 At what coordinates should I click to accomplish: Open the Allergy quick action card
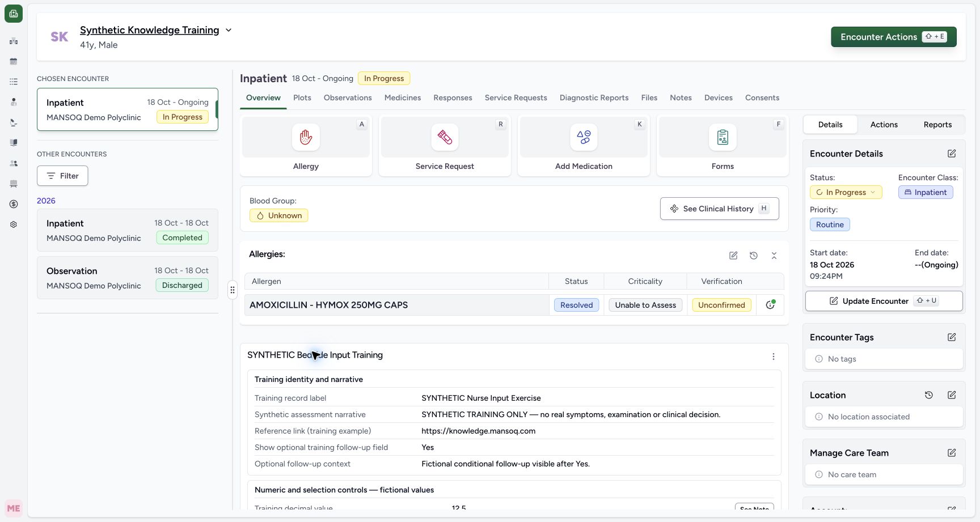(x=306, y=146)
